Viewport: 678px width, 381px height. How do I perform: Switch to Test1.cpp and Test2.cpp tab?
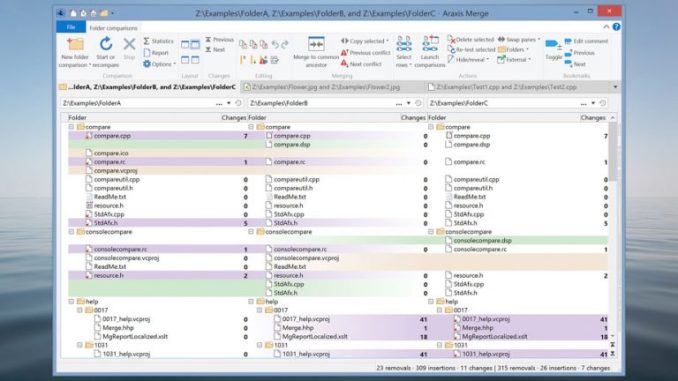[x=502, y=87]
